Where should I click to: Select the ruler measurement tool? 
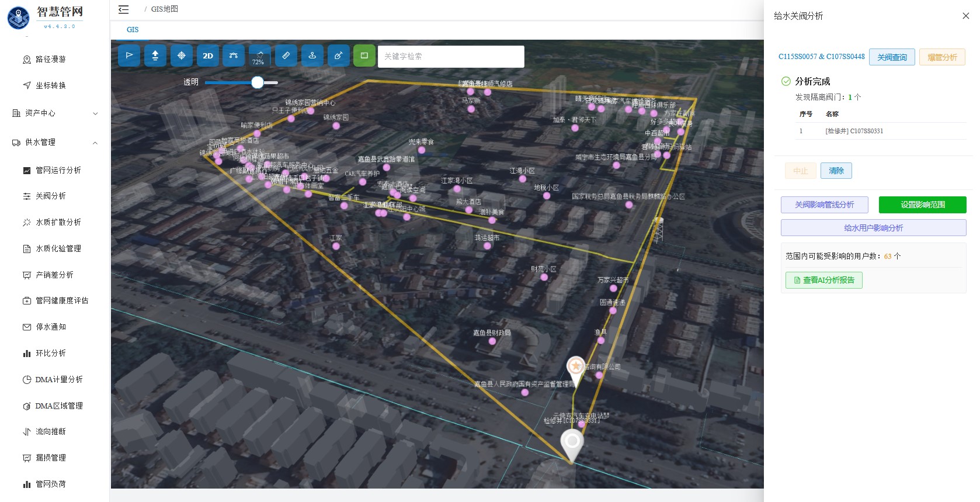[x=286, y=56]
